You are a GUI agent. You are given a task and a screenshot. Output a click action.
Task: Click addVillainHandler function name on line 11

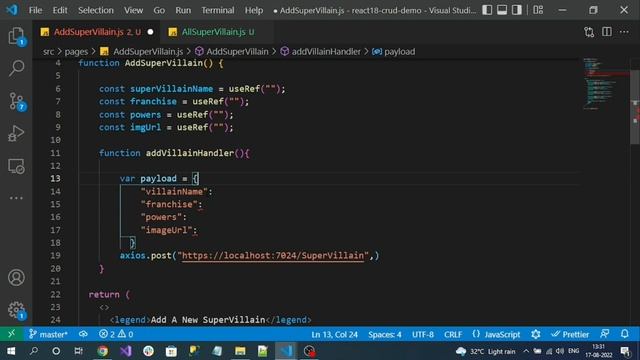[190, 153]
